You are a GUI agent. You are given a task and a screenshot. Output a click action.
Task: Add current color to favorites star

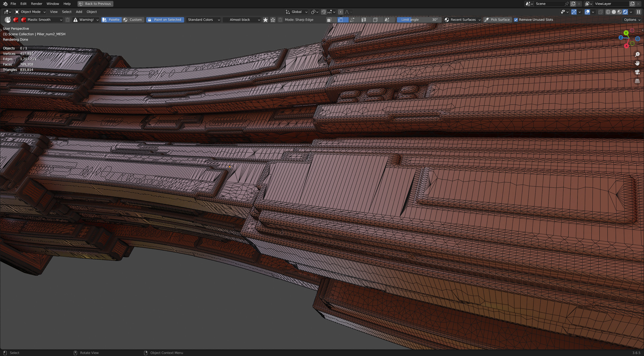265,20
